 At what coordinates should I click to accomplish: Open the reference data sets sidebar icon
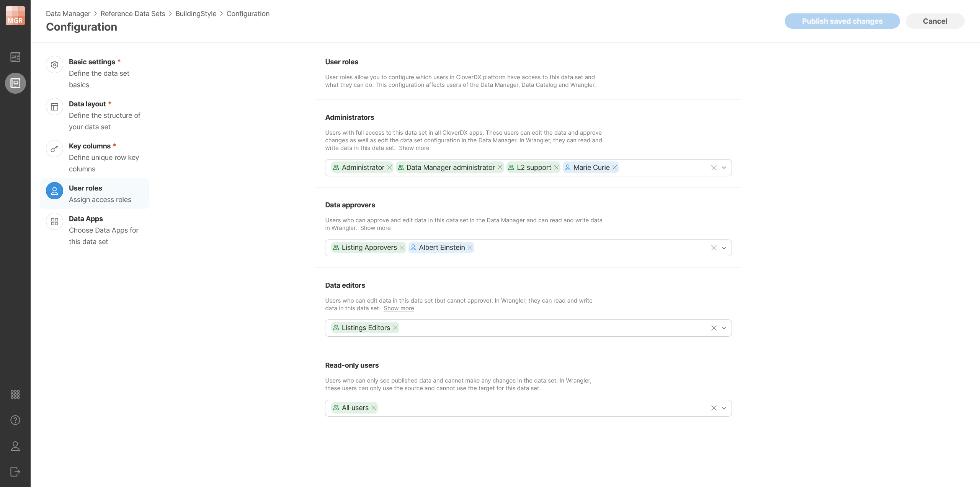tap(15, 83)
